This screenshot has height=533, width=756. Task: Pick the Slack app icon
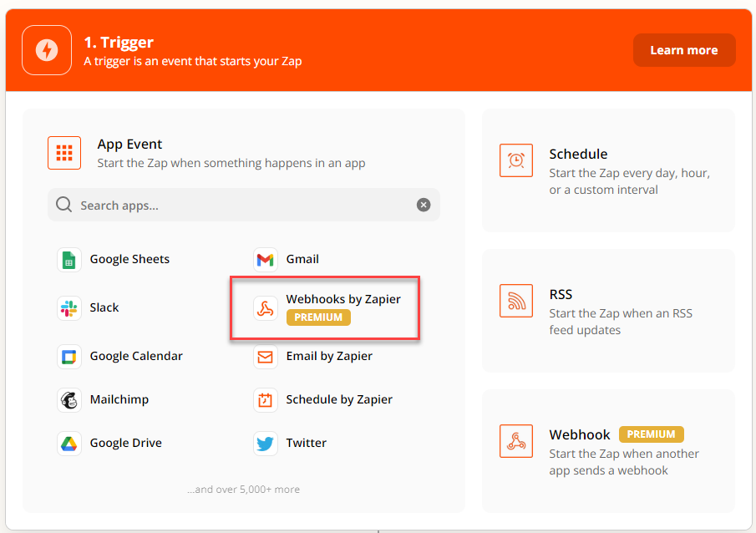click(69, 307)
